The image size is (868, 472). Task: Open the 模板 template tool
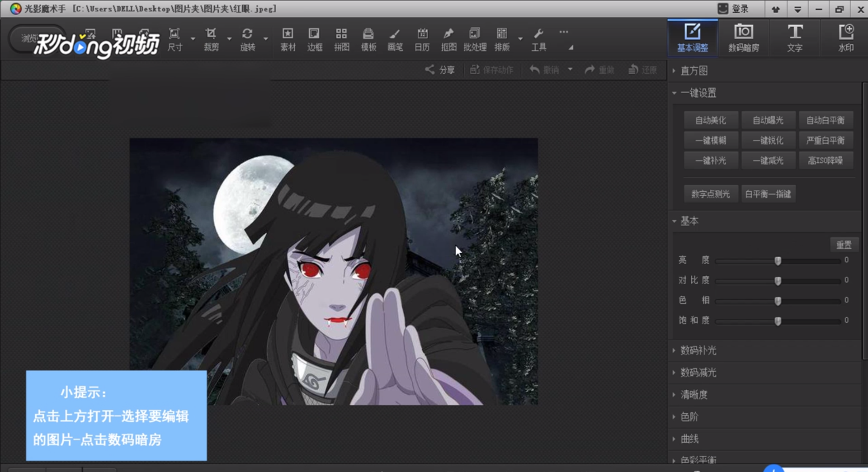368,39
